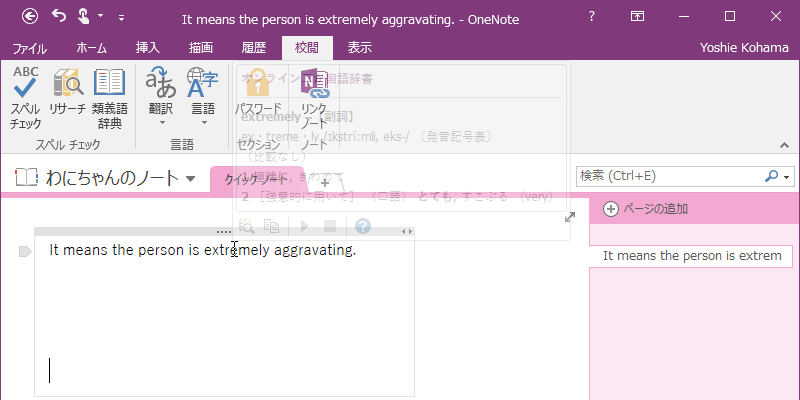Viewport: 800px width, 400px height.
Task: Click the mini translator stop button
Action: (x=330, y=226)
